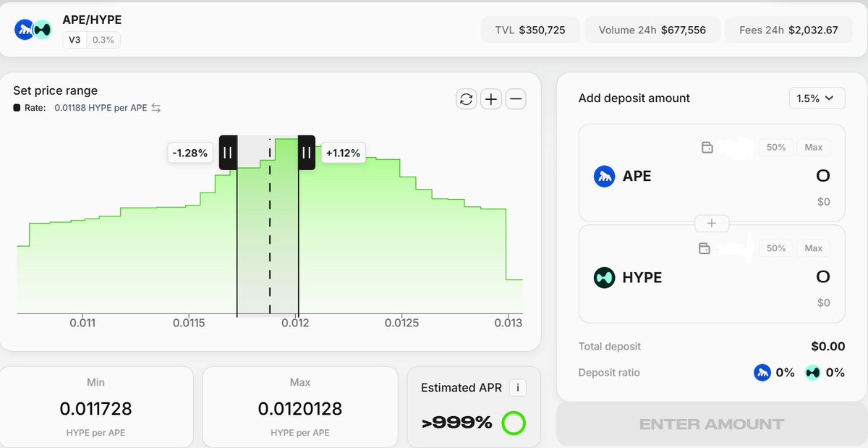Reset the price range with refresh icon
The height and width of the screenshot is (448, 868).
[467, 99]
